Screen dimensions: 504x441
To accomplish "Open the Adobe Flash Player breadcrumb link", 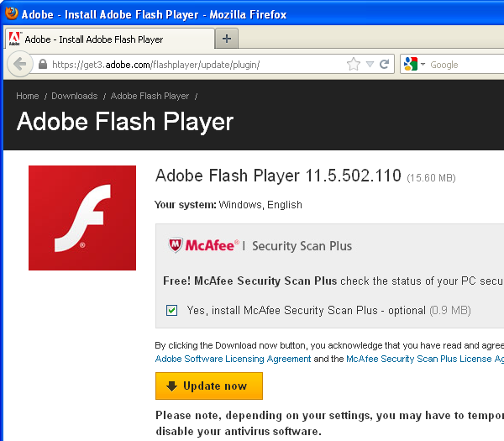I will coord(150,96).
